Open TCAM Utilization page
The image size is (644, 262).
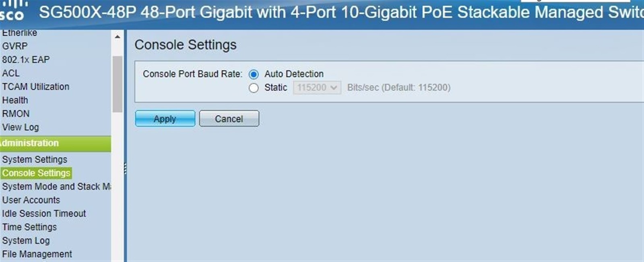[35, 87]
